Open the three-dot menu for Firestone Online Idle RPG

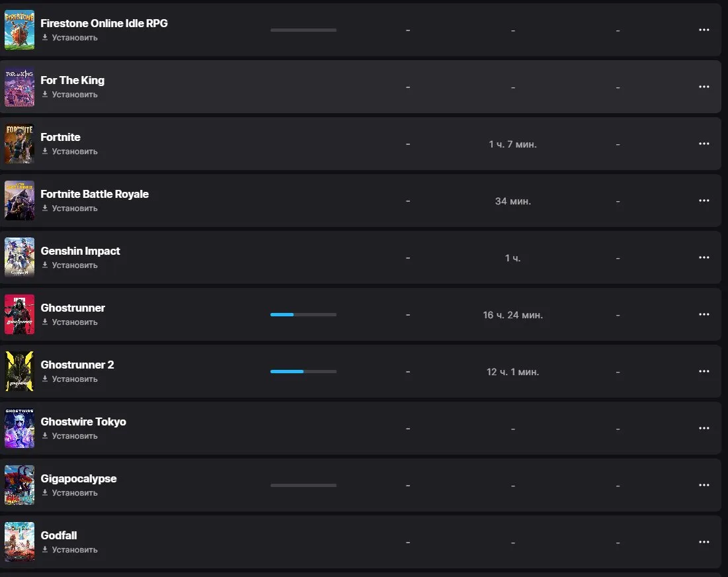pyautogui.click(x=704, y=30)
